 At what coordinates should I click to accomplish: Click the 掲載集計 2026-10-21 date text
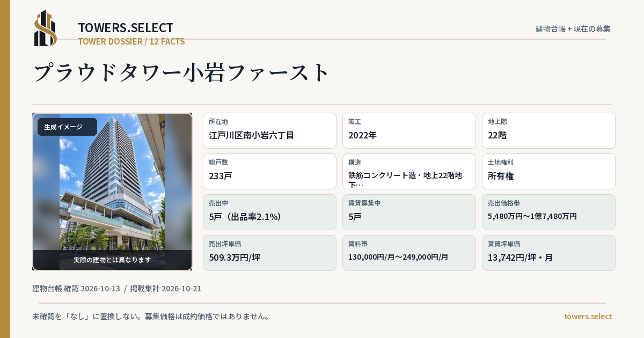[166, 289]
